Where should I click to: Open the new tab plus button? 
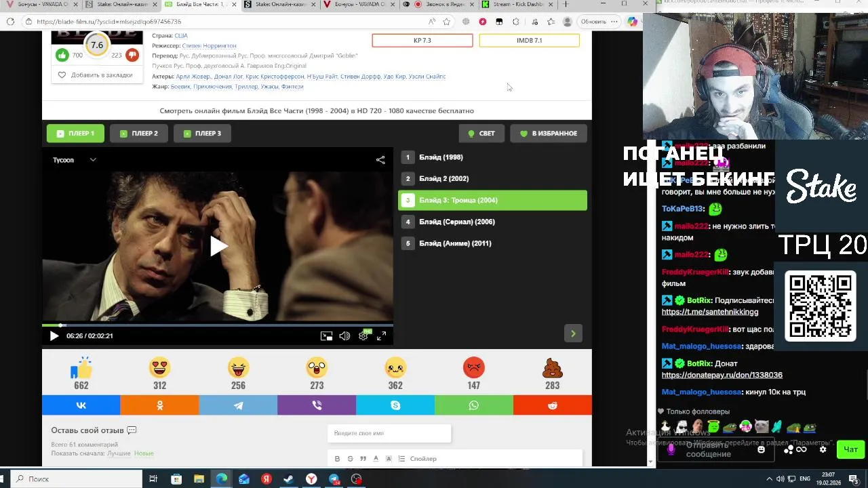click(566, 4)
